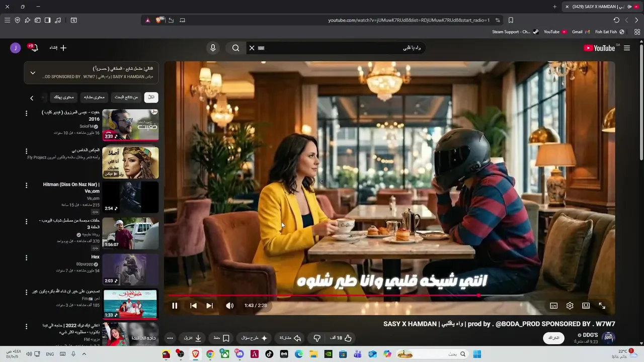The height and width of the screenshot is (362, 644).
Task: Toggle subtitles button in the player
Action: [x=553, y=306]
